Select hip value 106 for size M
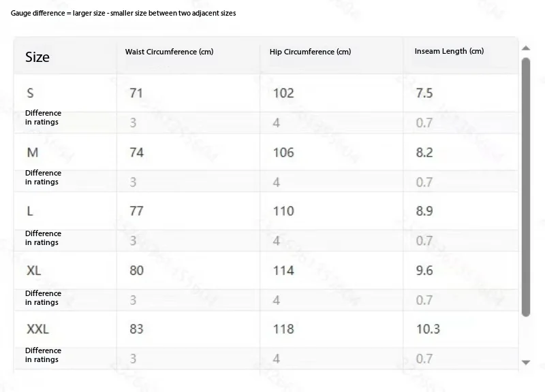The height and width of the screenshot is (392, 545). click(283, 152)
